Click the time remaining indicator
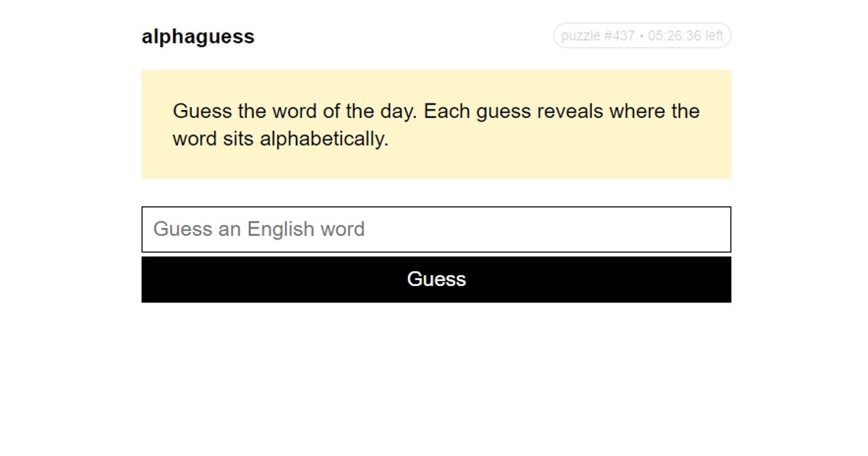 [685, 35]
